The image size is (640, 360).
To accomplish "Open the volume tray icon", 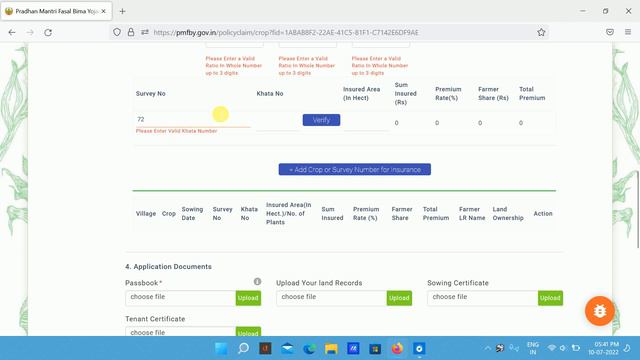I will [x=563, y=348].
